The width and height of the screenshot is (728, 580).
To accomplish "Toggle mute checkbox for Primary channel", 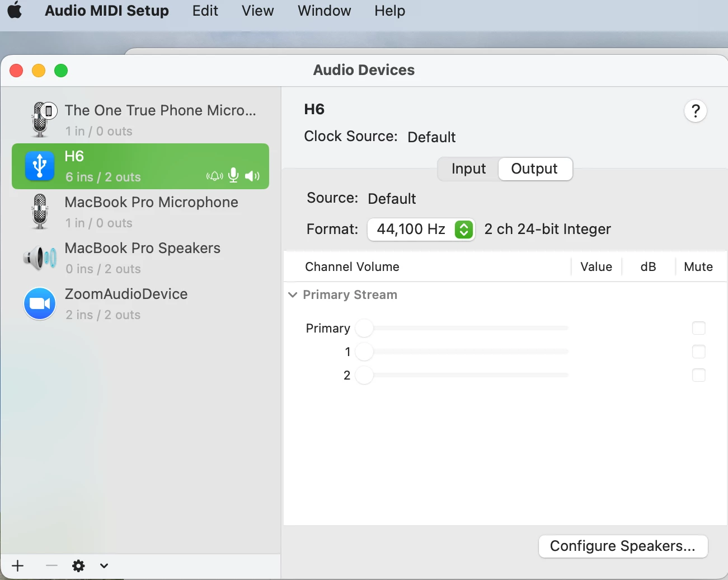I will point(699,328).
